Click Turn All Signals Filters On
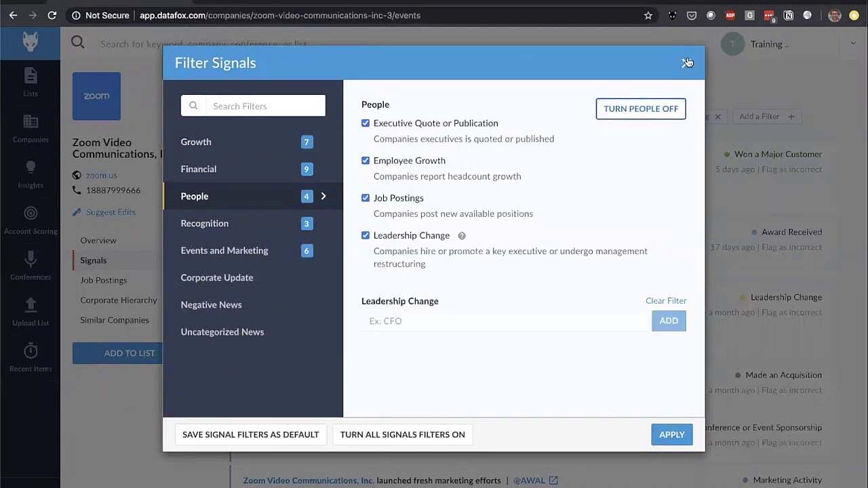868x488 pixels. pyautogui.click(x=403, y=434)
